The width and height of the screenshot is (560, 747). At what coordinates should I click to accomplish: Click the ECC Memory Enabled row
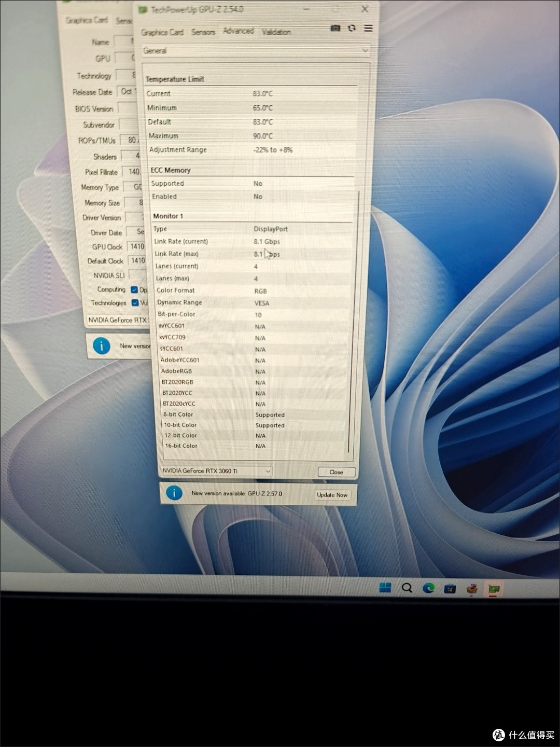pos(253,197)
